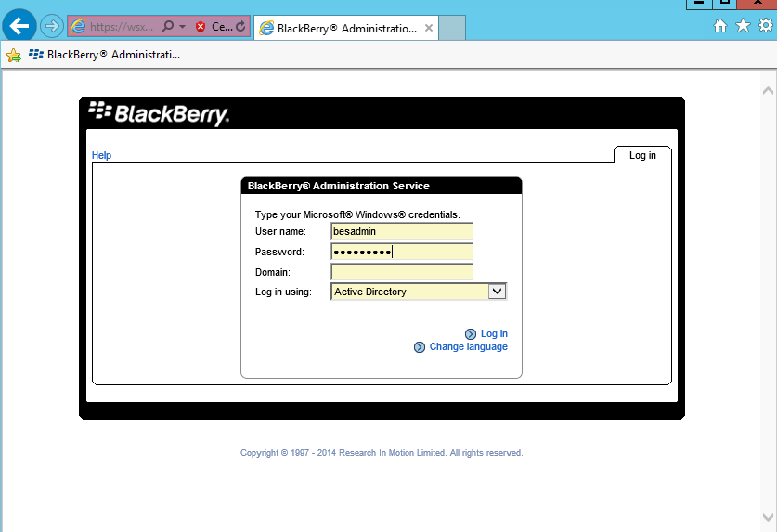The height and width of the screenshot is (532, 777).
Task: Click the page scrollbar up arrow
Action: pos(768,90)
